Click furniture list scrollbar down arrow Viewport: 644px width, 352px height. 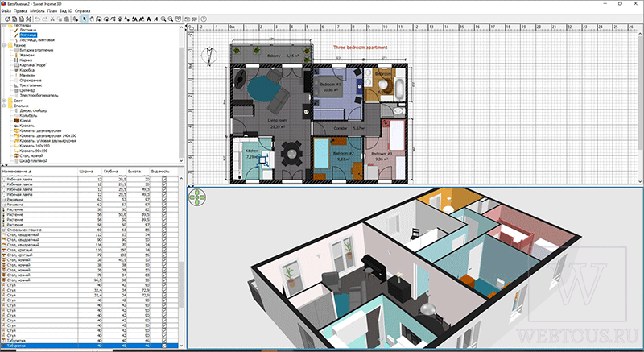pyautogui.click(x=181, y=346)
